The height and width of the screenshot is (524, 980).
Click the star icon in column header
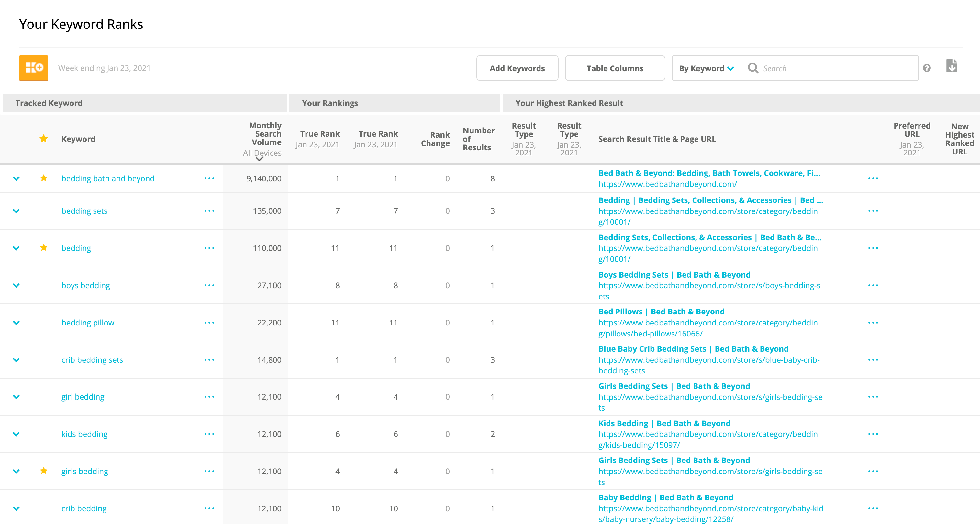click(x=44, y=139)
